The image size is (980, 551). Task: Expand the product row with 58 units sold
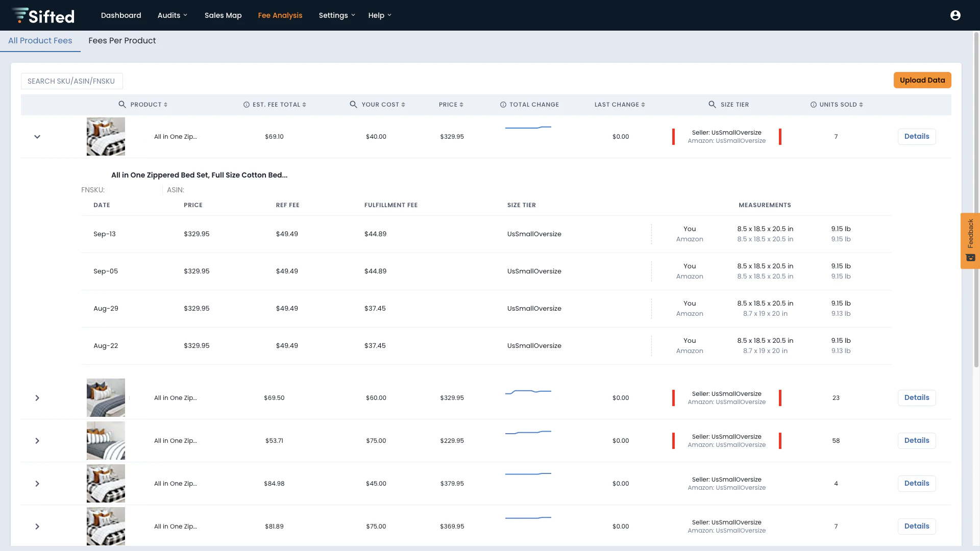click(x=37, y=440)
